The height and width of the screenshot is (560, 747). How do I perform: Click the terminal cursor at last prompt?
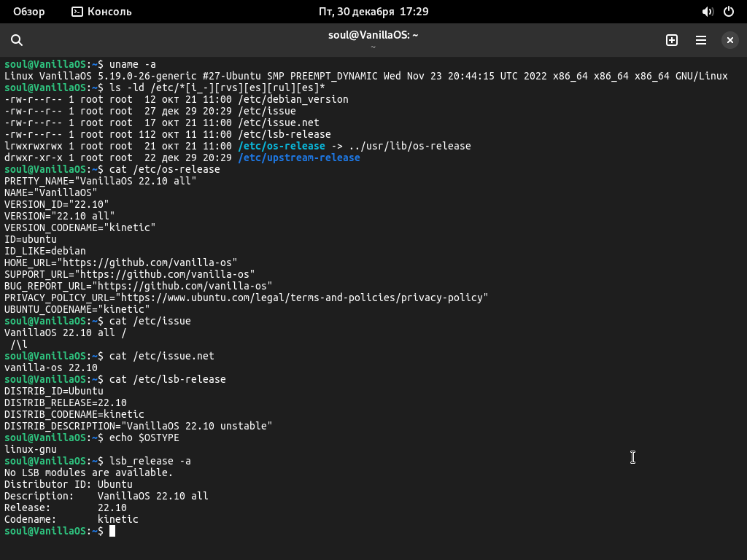tap(112, 531)
